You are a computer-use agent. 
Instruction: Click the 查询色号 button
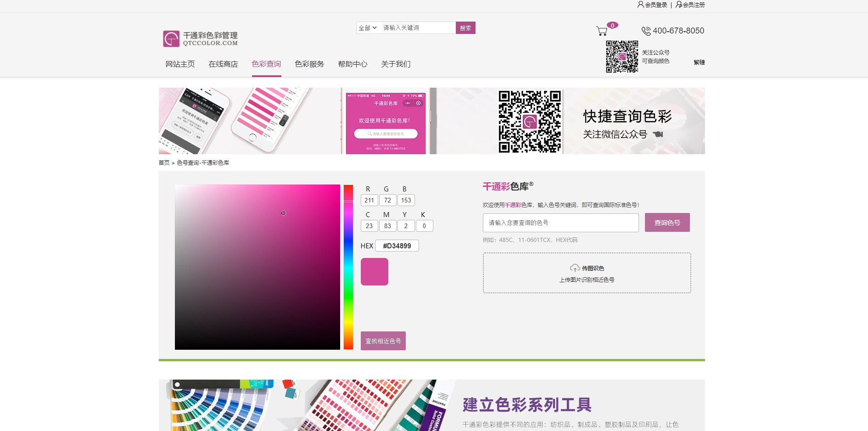(x=667, y=223)
